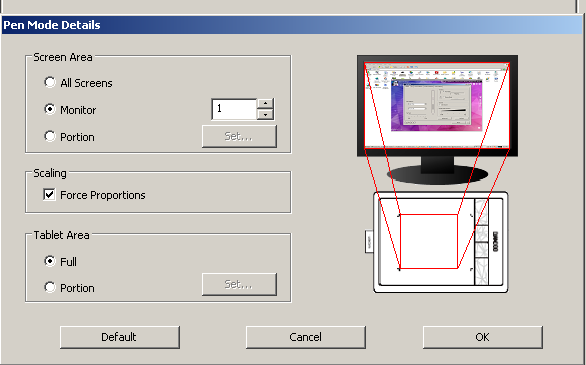Screen dimensions: 586x365
Task: Choose Portion under Screen Area
Action: (x=50, y=136)
